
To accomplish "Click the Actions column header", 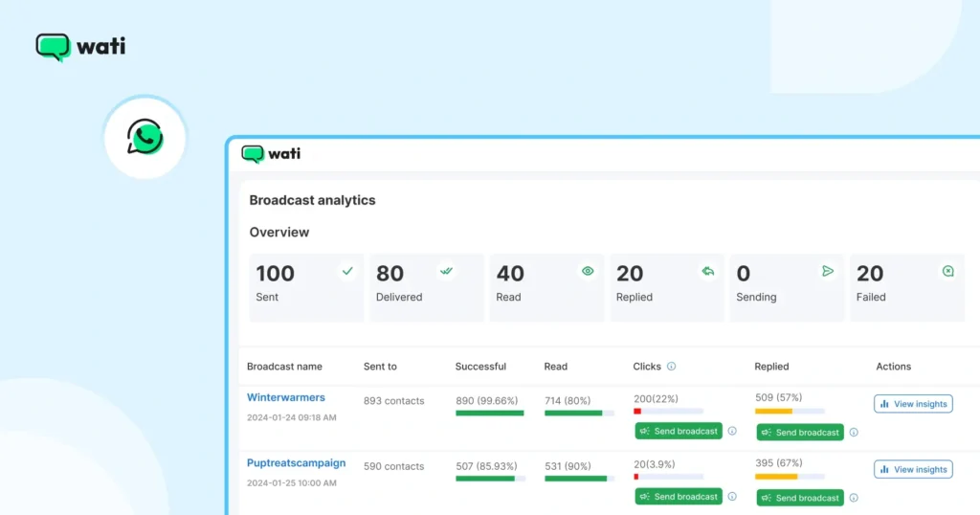I will (893, 367).
